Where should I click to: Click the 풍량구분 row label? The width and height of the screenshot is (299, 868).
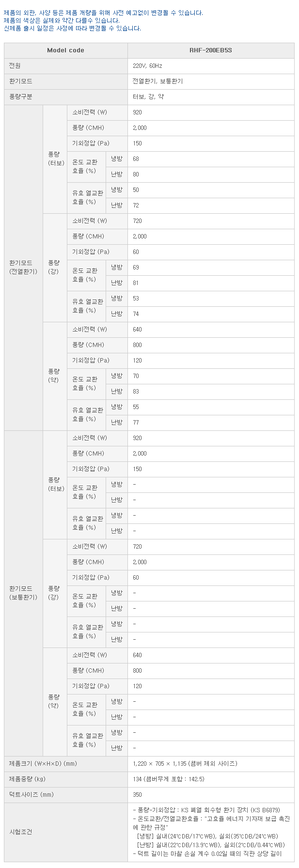pyautogui.click(x=21, y=97)
